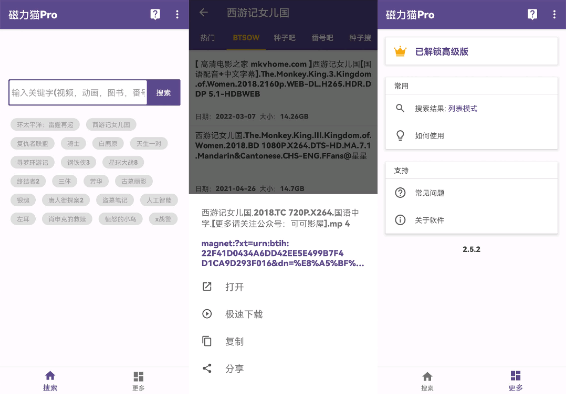The image size is (566, 394).
Task: Click the magnet:?xt=urn:btih link text
Action: (x=282, y=253)
